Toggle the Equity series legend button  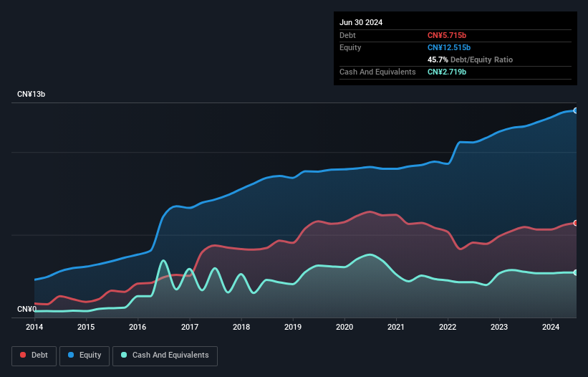click(85, 355)
